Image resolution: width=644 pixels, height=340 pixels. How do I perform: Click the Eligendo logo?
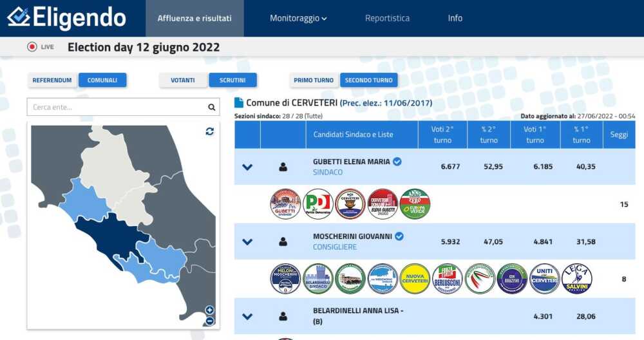66,17
